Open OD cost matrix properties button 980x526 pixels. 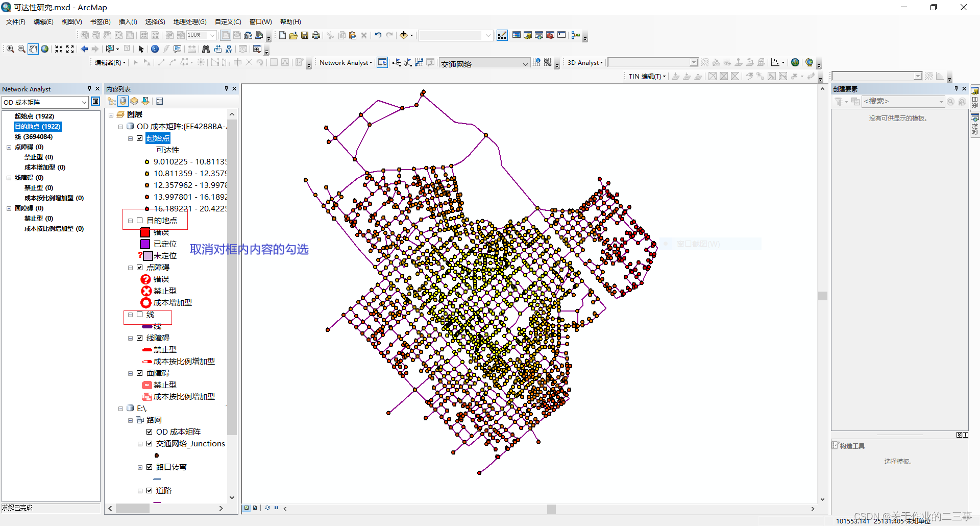click(95, 102)
